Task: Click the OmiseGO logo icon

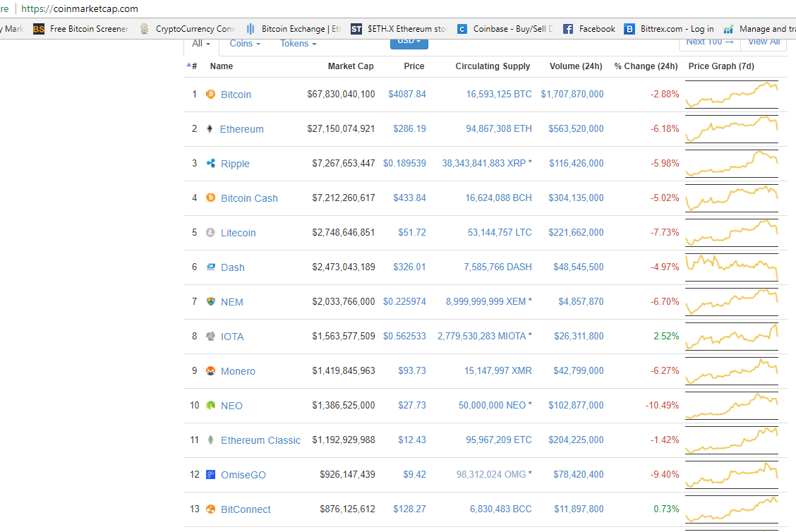Action: click(210, 474)
